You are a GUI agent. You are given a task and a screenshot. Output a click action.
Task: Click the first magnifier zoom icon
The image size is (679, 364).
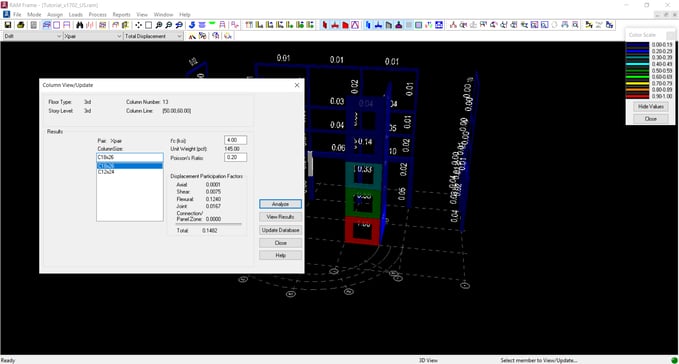[x=159, y=25]
